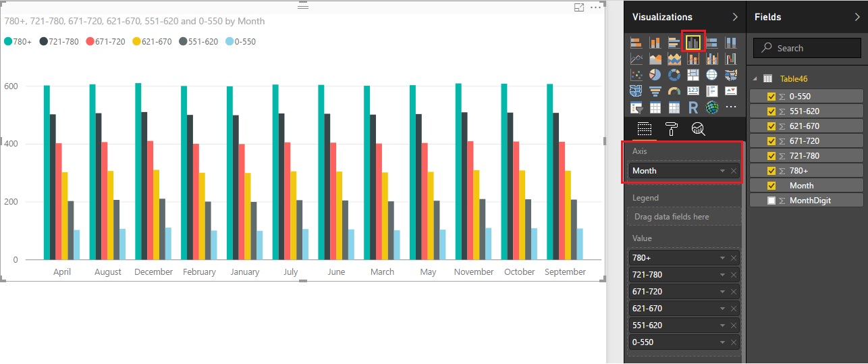Uncheck the 551-620 field

tap(771, 111)
